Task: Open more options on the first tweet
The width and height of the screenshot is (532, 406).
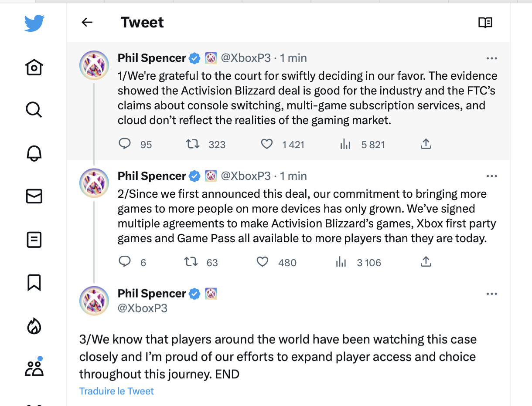Action: coord(491,58)
